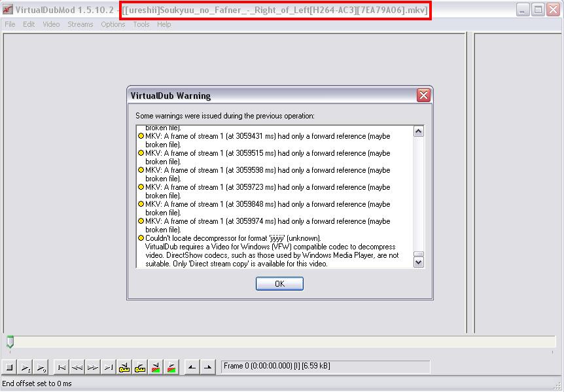Image resolution: width=564 pixels, height=392 pixels.
Task: Open the Edit menu
Action: (29, 24)
